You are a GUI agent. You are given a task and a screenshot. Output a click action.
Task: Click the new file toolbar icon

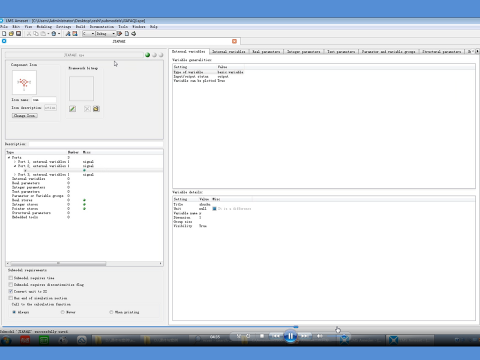(4, 34)
